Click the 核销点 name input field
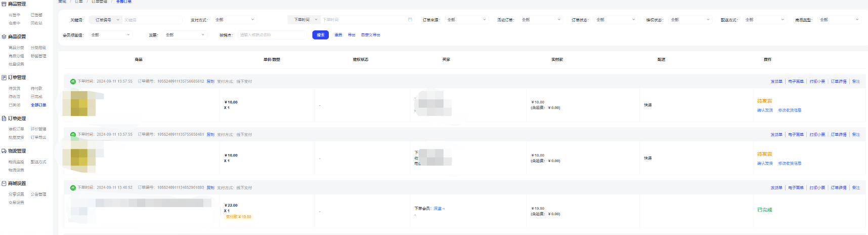 coord(271,35)
